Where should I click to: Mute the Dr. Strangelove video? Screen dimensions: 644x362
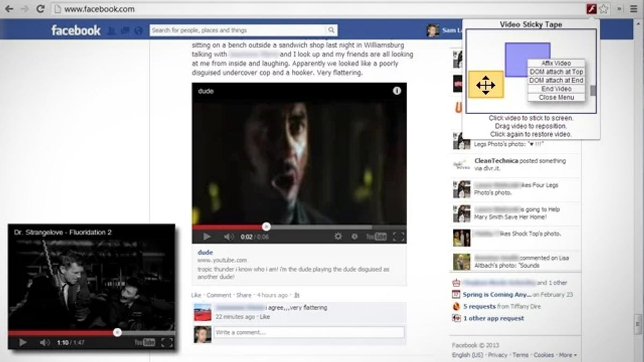pyautogui.click(x=45, y=342)
